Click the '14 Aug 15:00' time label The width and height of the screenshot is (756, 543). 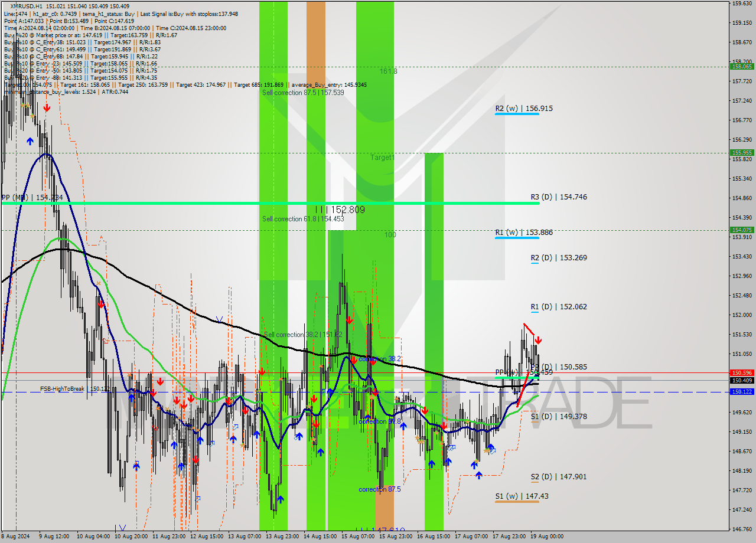(320, 537)
